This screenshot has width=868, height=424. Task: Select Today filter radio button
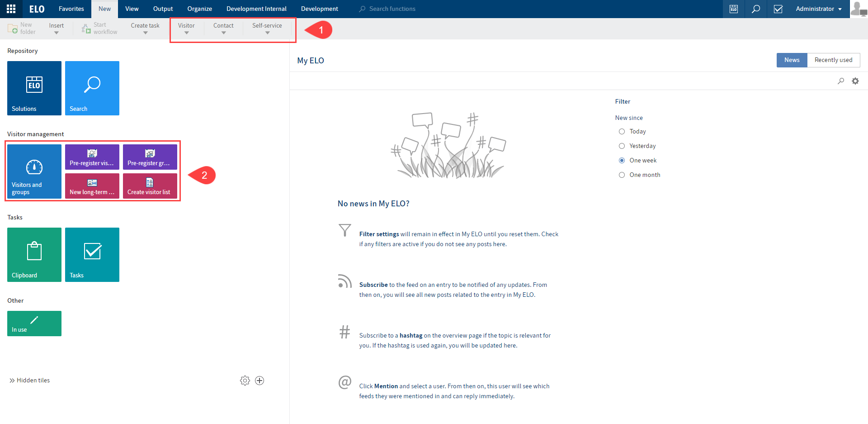622,132
